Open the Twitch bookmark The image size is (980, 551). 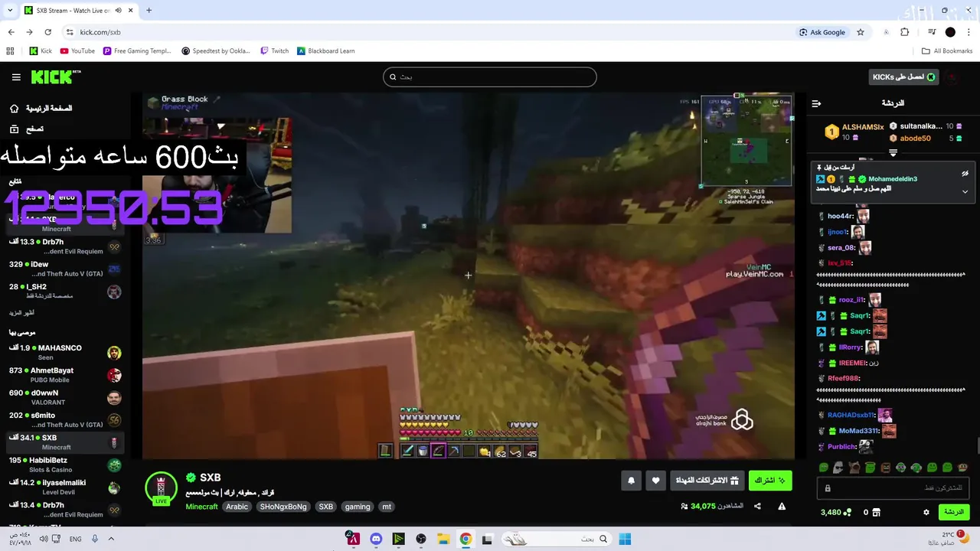(274, 51)
